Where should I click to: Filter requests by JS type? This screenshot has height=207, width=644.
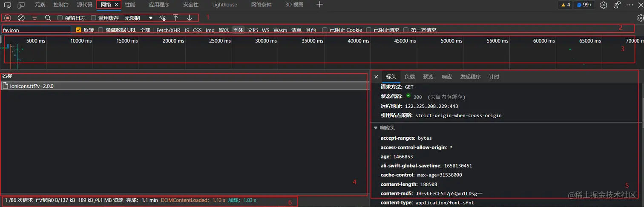(187, 30)
